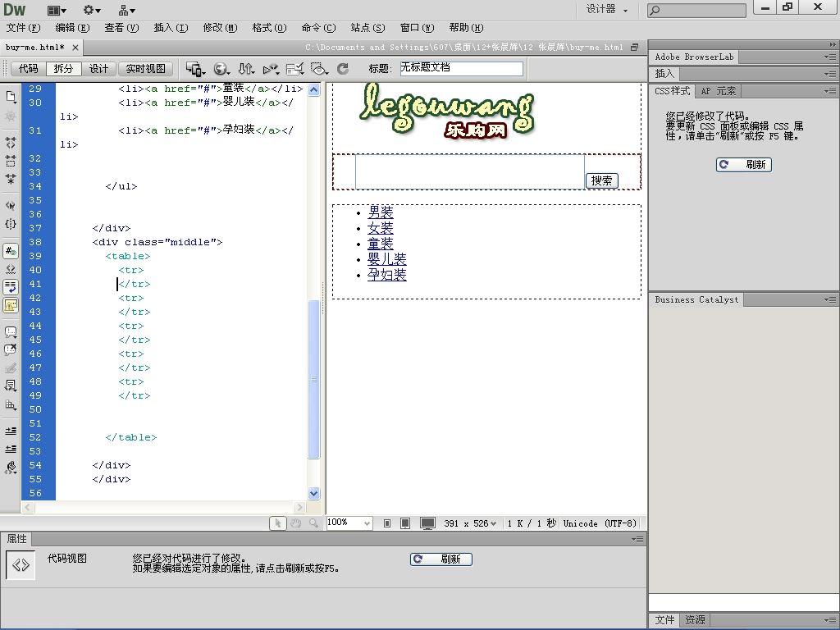Viewport: 840px width, 630px height.
Task: Click the Balance Braces icon
Action: [11, 224]
